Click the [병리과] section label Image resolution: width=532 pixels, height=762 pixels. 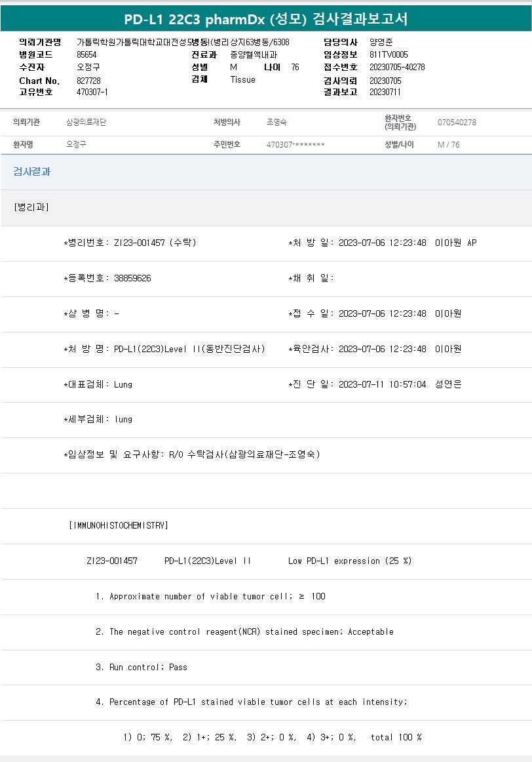(31, 207)
